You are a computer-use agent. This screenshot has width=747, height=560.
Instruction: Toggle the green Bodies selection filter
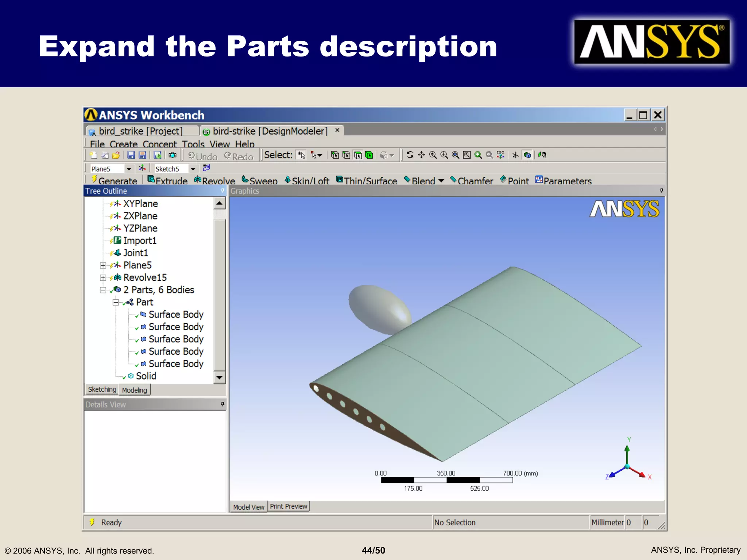point(369,155)
